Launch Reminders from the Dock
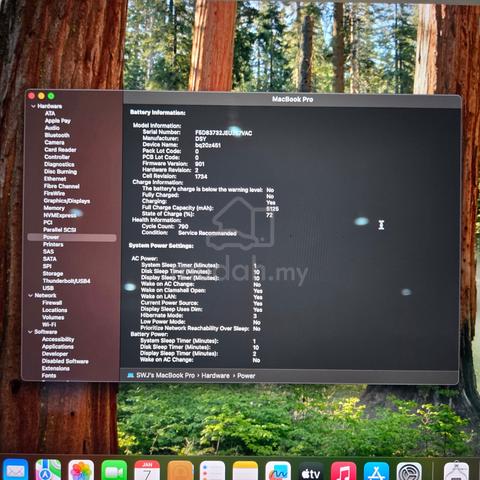The height and width of the screenshot is (480, 480). [213, 470]
